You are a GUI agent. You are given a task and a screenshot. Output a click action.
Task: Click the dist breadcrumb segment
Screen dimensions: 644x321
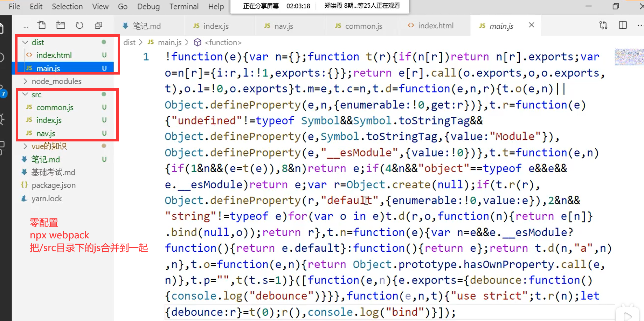click(x=129, y=42)
